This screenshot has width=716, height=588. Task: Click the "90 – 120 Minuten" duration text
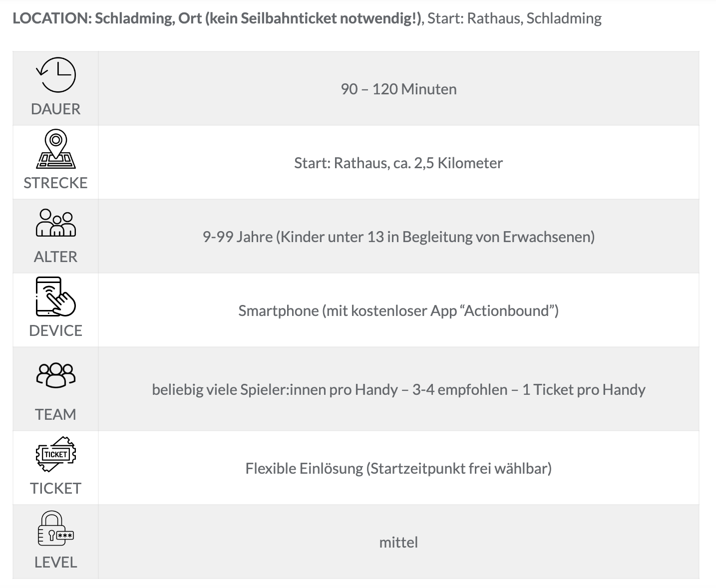coord(398,89)
